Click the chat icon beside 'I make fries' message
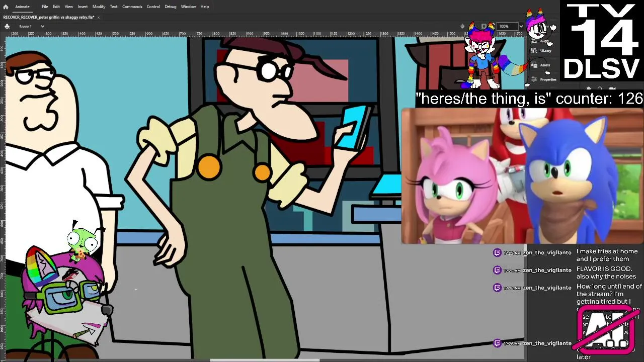The height and width of the screenshot is (362, 644). click(x=497, y=252)
